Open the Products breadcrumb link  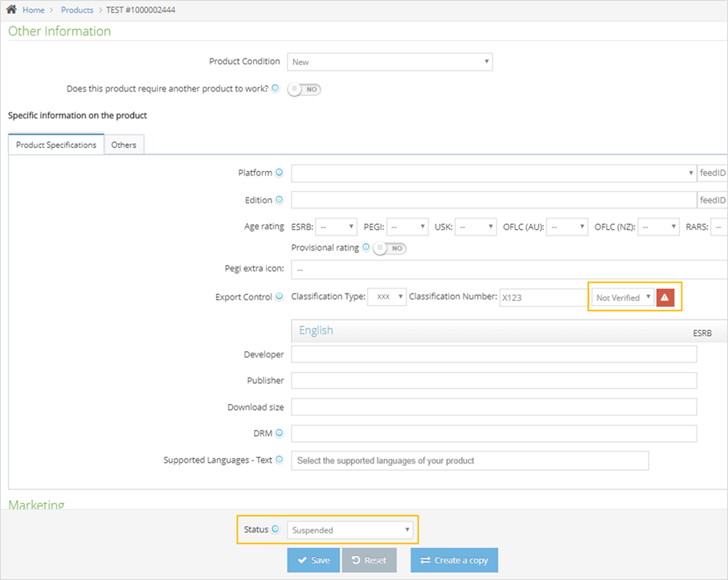click(77, 10)
